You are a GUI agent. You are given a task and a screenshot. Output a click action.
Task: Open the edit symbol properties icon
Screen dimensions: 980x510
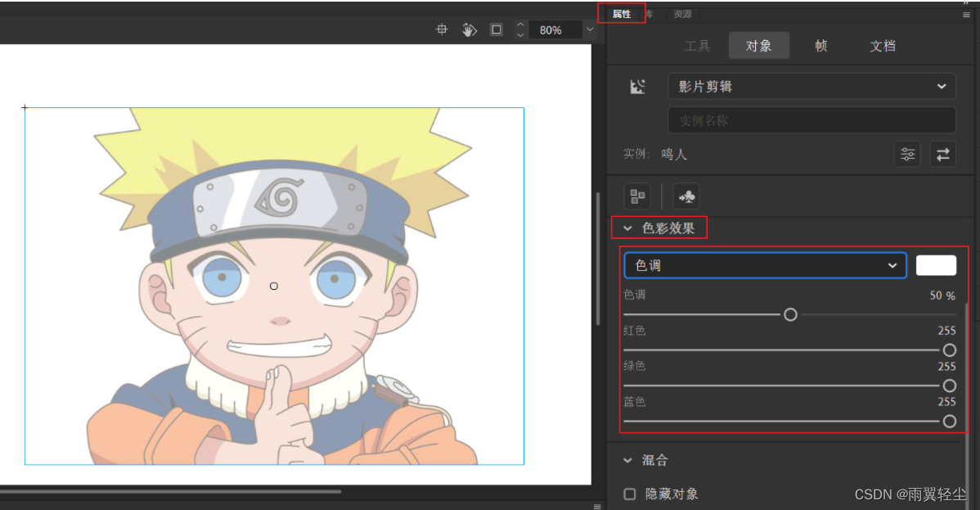[x=907, y=153]
